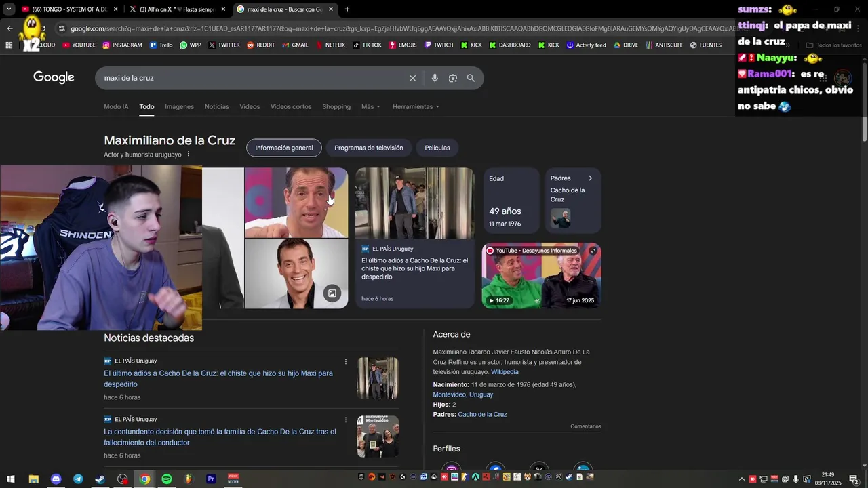Open Discord from the taskbar
This screenshot has height=488, width=868.
[x=56, y=479]
